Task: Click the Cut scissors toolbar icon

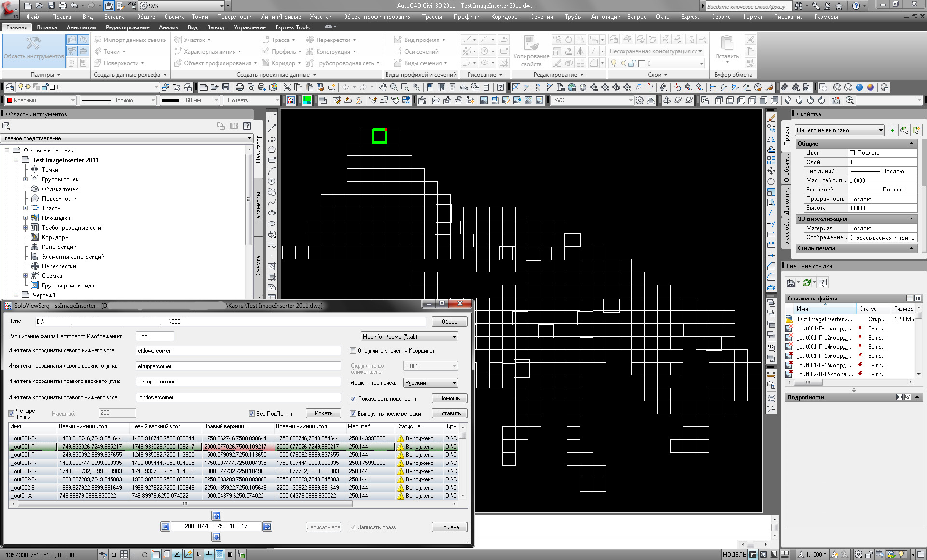Action: [x=287, y=87]
